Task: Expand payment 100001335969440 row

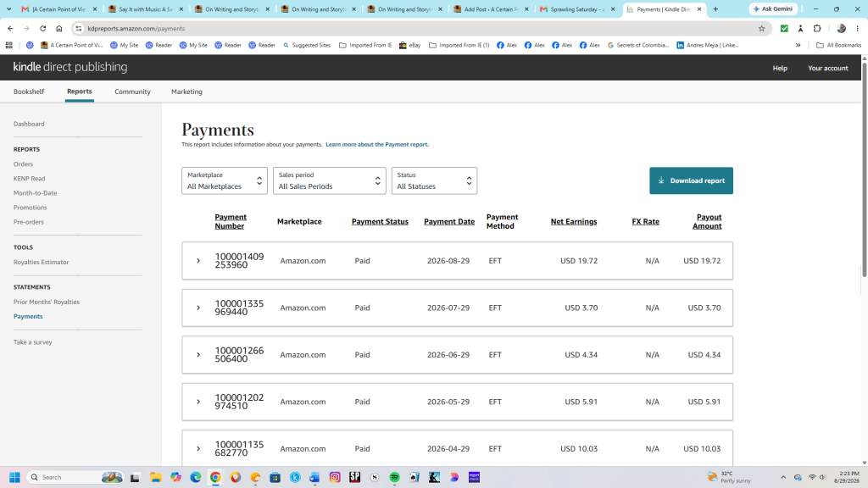Action: click(x=198, y=308)
